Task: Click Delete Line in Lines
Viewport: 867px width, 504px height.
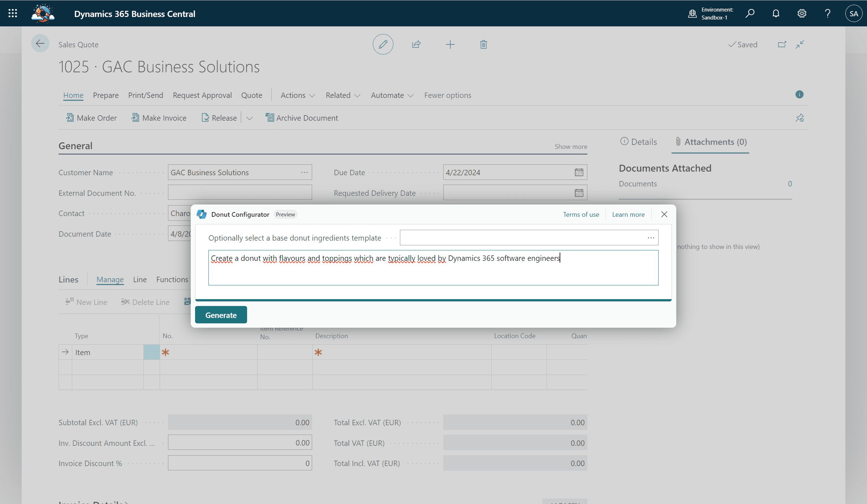Action: [145, 302]
